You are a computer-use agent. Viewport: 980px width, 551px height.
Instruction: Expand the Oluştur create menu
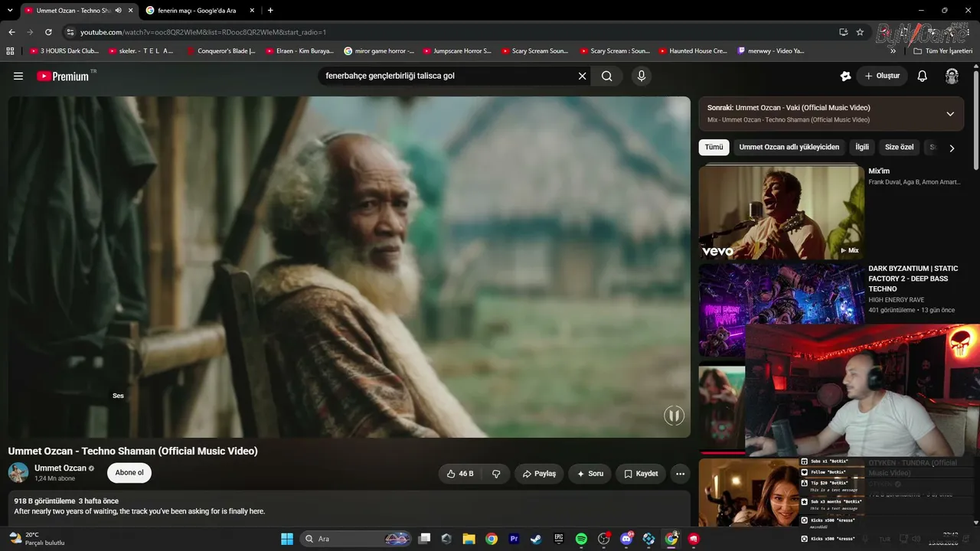click(x=882, y=77)
